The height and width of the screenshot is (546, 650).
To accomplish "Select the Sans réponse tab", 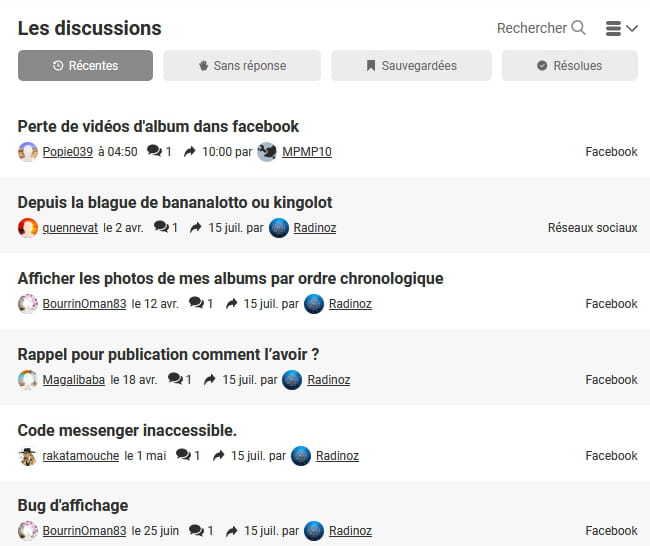I will (242, 66).
